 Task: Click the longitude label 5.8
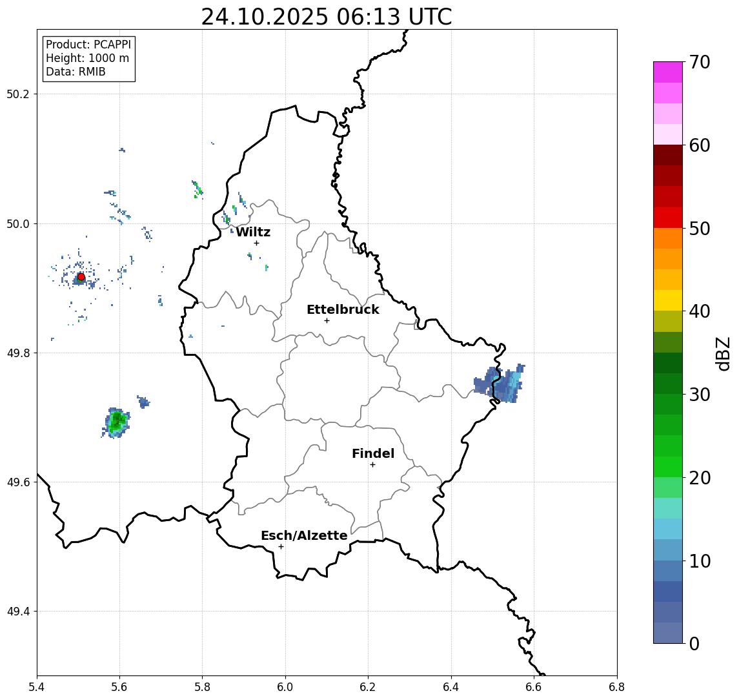(202, 687)
